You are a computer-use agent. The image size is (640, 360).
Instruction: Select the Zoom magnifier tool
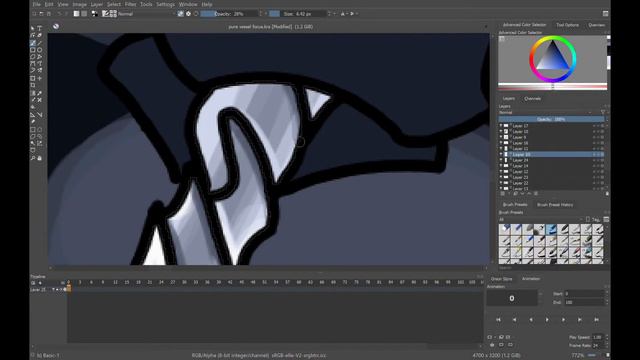[33, 158]
